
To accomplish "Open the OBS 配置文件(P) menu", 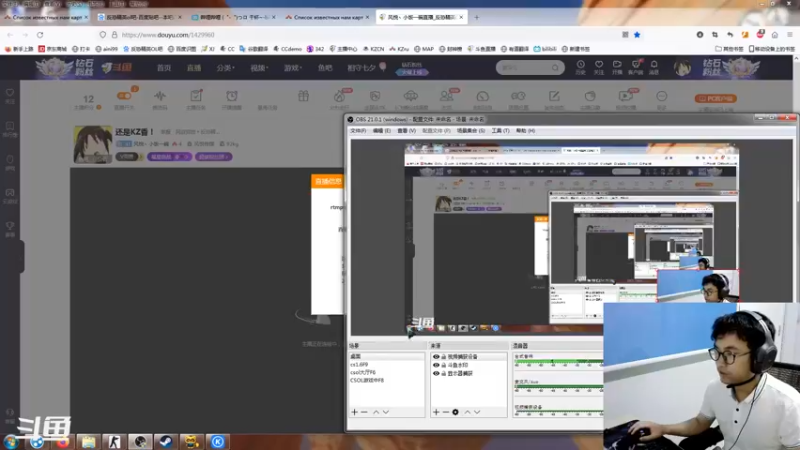I will tap(436, 131).
